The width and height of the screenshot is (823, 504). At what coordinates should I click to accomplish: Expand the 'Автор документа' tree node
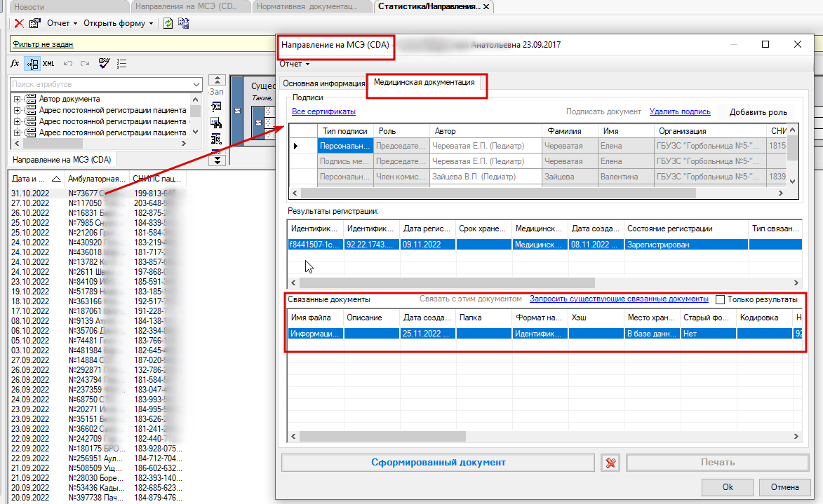18,99
